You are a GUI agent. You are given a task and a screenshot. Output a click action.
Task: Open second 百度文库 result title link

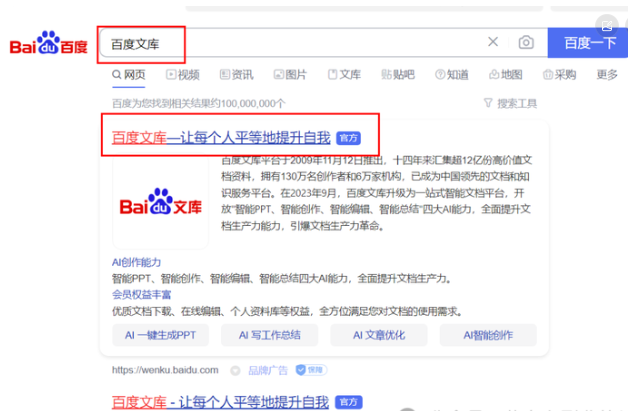220,402
